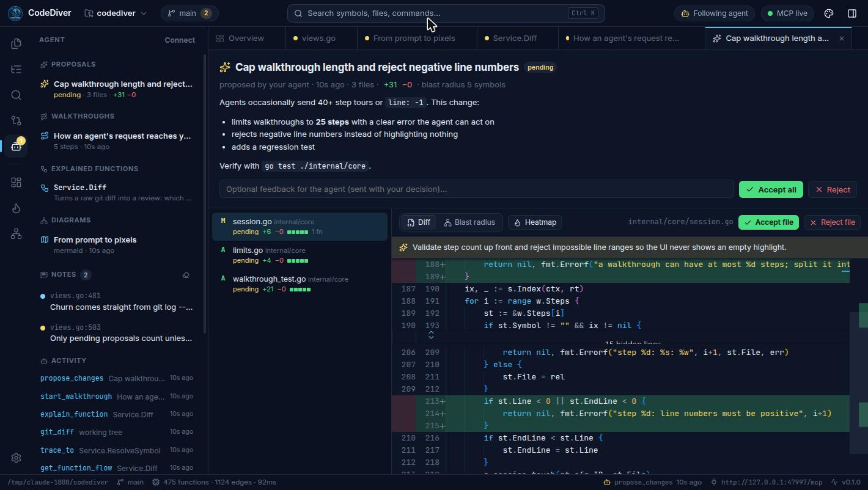This screenshot has width=868, height=490.
Task: Click Reject file button
Action: click(832, 222)
